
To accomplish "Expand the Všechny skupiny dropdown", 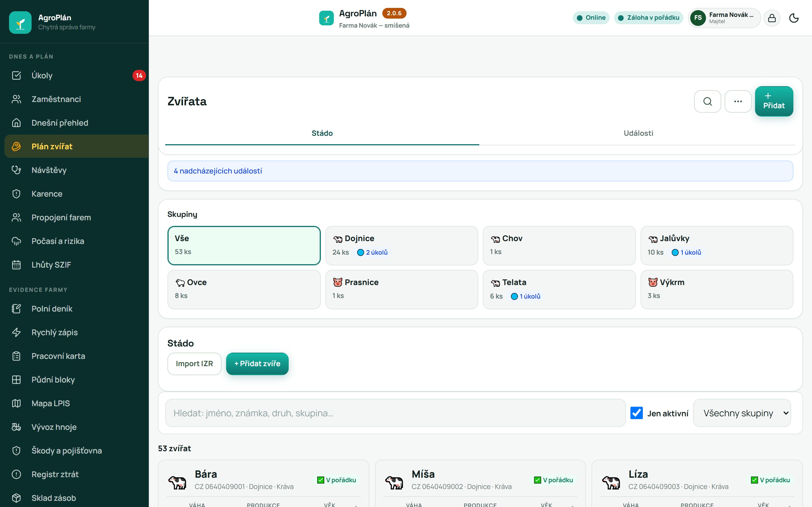I will click(742, 413).
